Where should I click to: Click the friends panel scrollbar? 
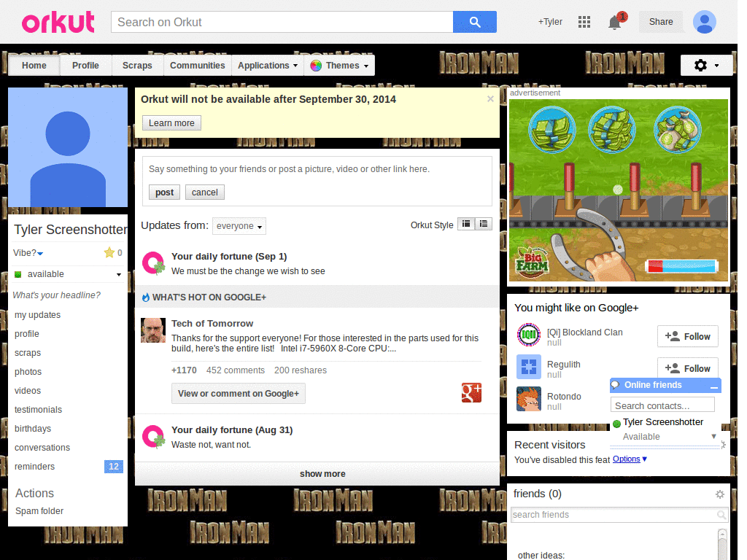click(x=722, y=544)
